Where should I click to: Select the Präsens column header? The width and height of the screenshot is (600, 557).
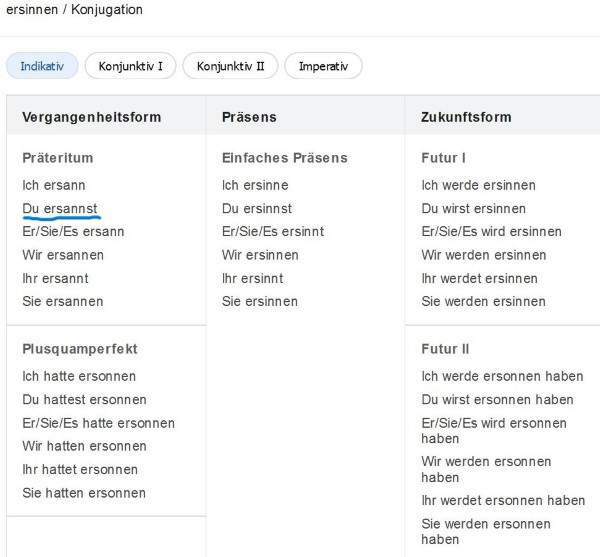point(249,117)
